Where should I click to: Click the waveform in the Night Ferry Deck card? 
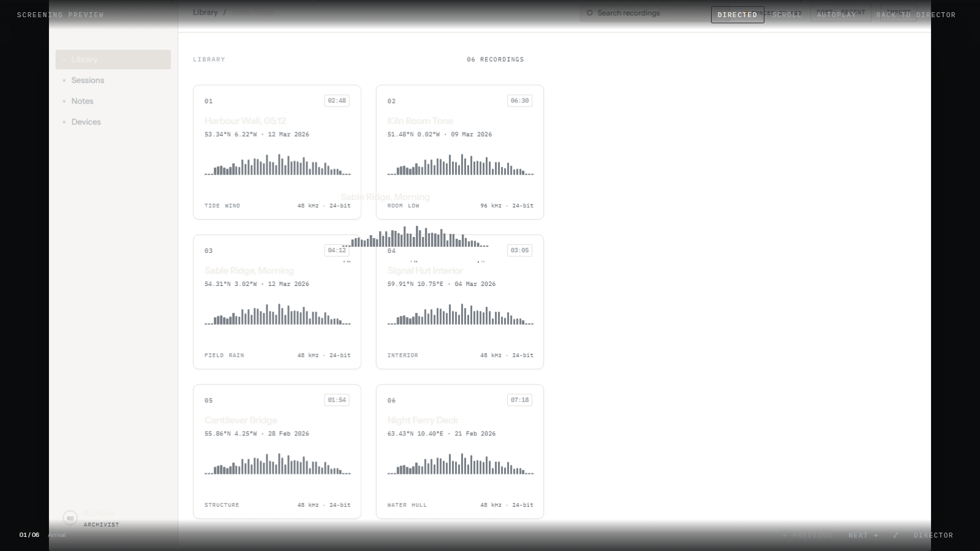(x=461, y=464)
